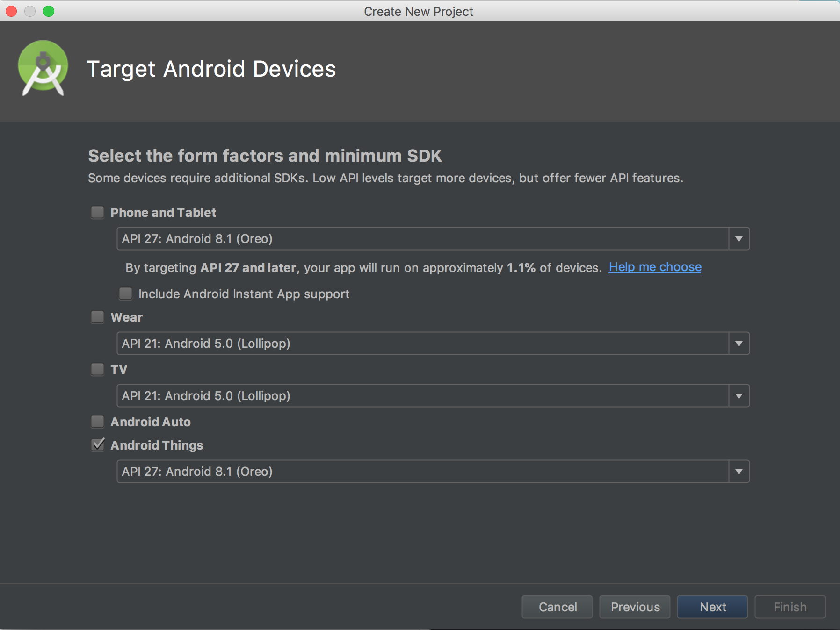
Task: Check Include Android Instant App support
Action: tap(125, 294)
